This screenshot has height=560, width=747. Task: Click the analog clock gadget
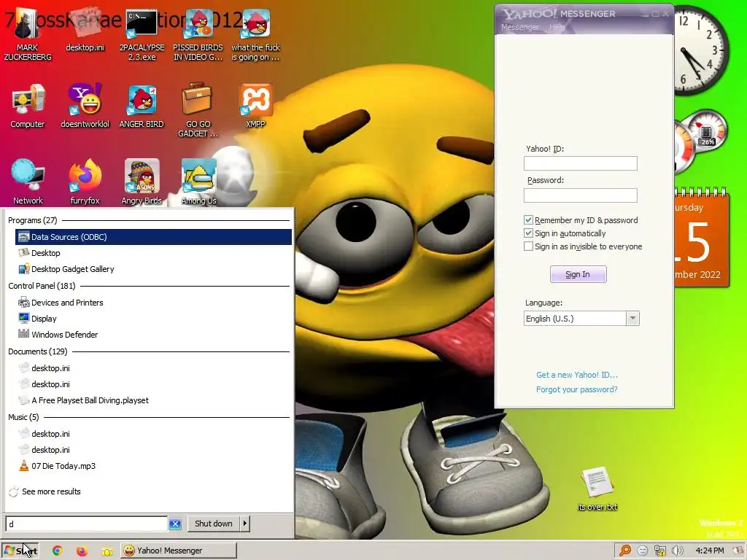(x=701, y=50)
